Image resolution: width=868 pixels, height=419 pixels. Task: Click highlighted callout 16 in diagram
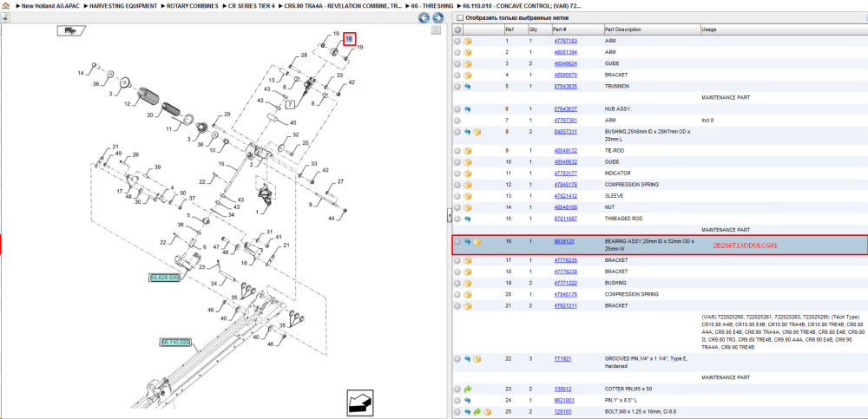tap(349, 39)
